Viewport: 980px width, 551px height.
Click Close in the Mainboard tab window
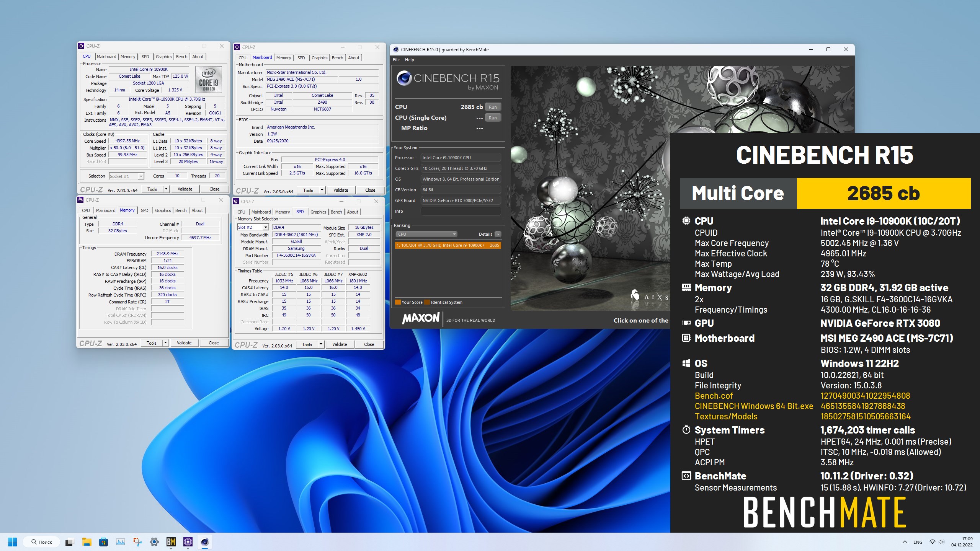370,190
